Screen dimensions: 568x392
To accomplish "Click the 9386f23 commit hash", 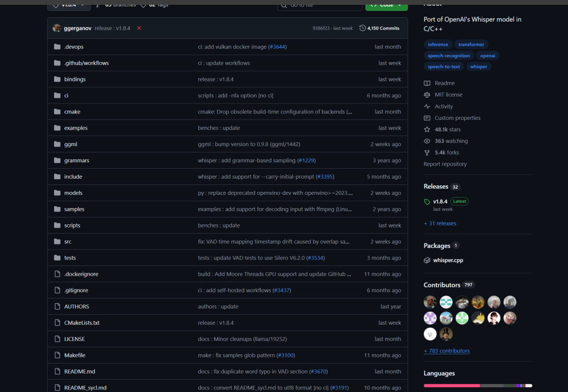I will [321, 28].
